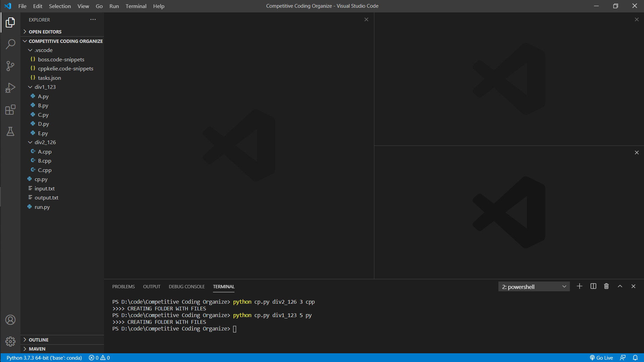The image size is (644, 362).
Task: Open A.cpp in div2_126
Action: pyautogui.click(x=62, y=152)
